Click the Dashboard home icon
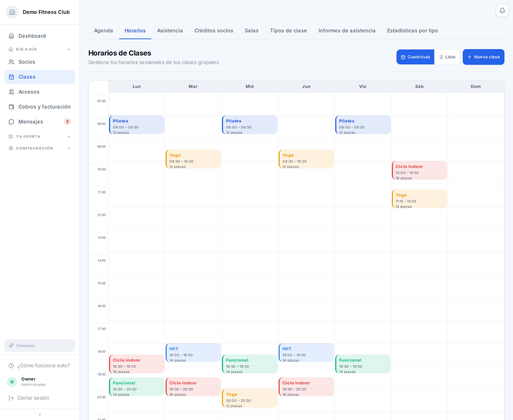The height and width of the screenshot is (420, 513). [11, 36]
